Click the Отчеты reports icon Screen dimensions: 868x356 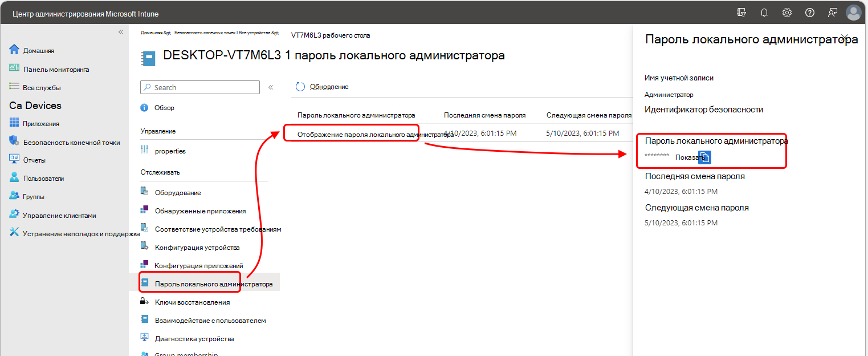point(14,160)
